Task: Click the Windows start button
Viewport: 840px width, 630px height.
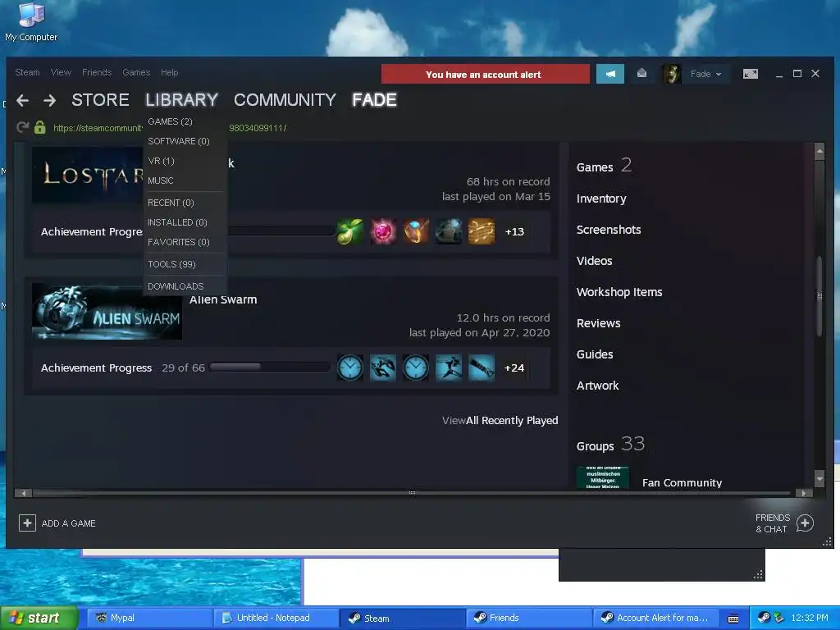Action: pyautogui.click(x=38, y=618)
